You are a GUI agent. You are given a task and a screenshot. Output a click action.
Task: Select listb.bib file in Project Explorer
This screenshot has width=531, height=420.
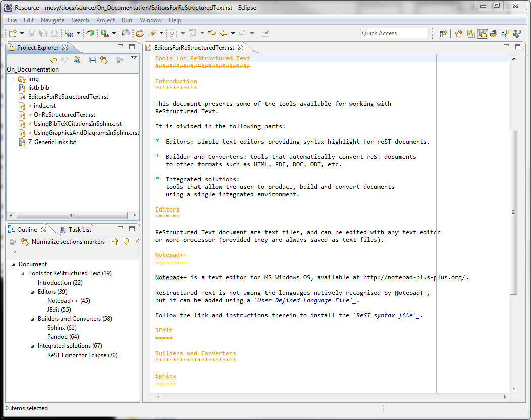(39, 88)
